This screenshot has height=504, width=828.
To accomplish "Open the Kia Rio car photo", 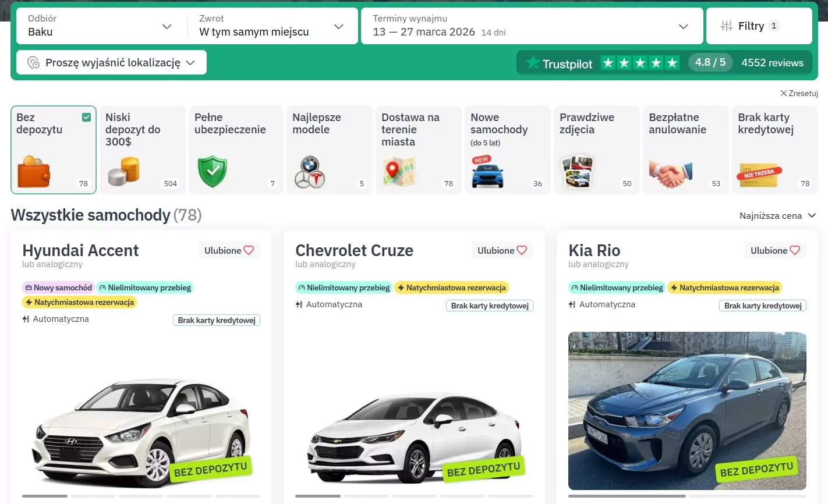I will 687,410.
